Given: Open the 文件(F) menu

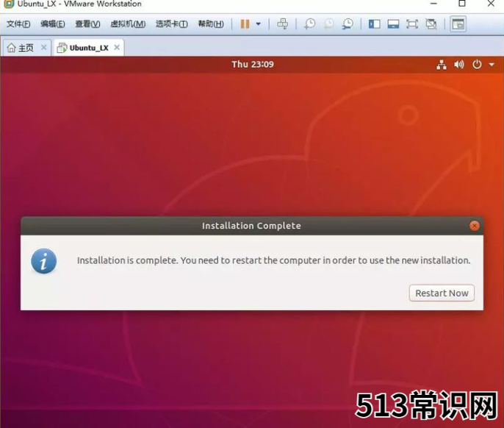Looking at the screenshot, I should tap(18, 24).
